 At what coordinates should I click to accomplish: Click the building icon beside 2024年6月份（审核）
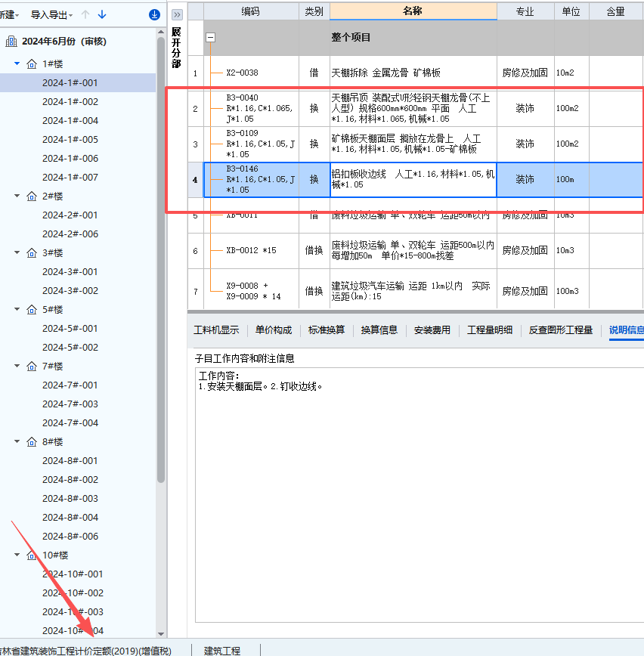click(11, 42)
